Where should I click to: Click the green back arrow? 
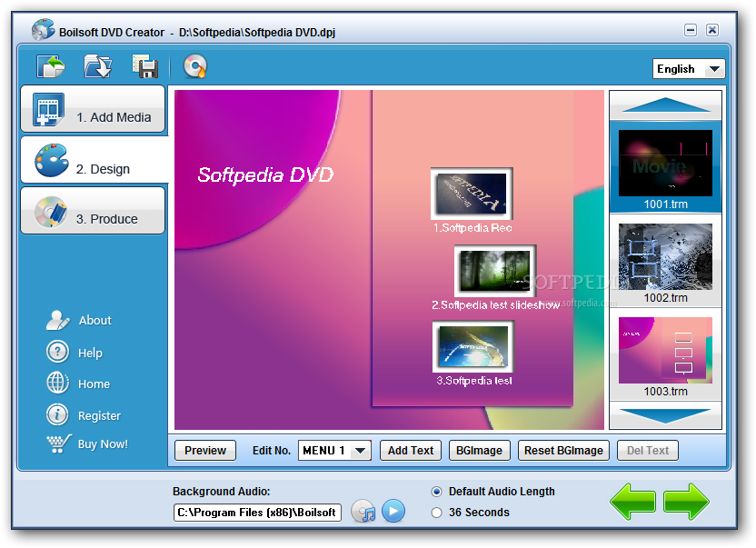click(x=633, y=502)
